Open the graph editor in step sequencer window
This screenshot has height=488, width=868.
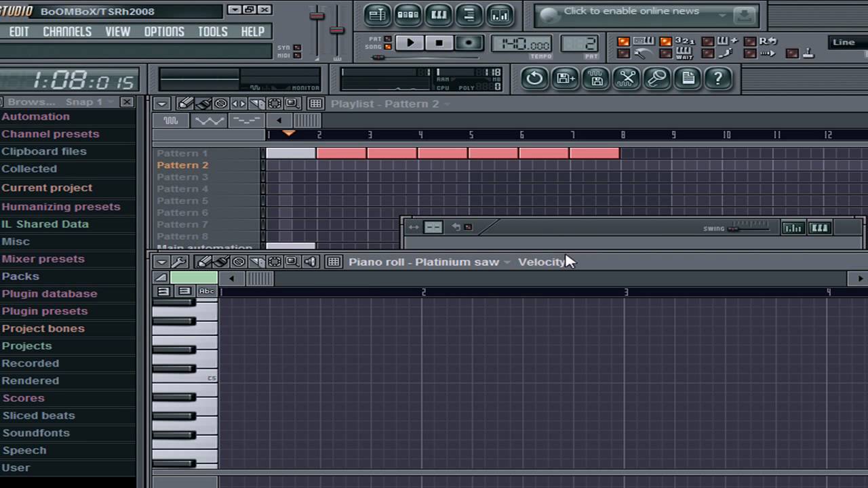[x=792, y=228]
